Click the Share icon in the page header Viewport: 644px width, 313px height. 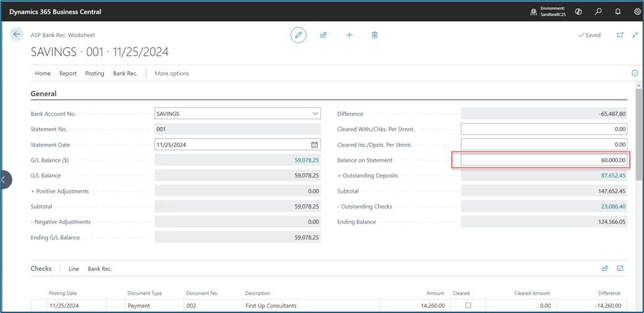[x=324, y=35]
